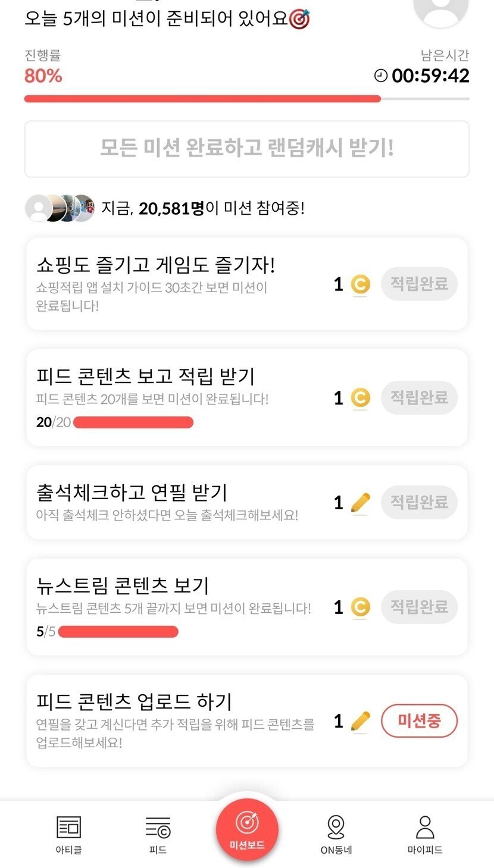Tap the coin icon in 뉴스트림 콘텐츠 보기
The image size is (494, 868).
coord(360,607)
